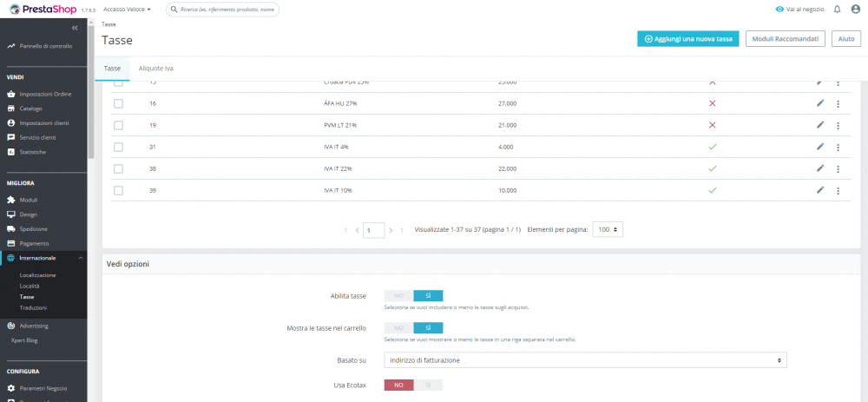Open Statistiche in the sidebar
The width and height of the screenshot is (868, 402).
point(33,152)
